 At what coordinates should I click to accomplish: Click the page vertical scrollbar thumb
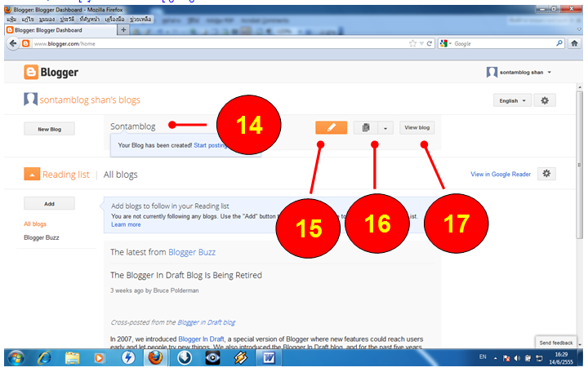(580, 165)
